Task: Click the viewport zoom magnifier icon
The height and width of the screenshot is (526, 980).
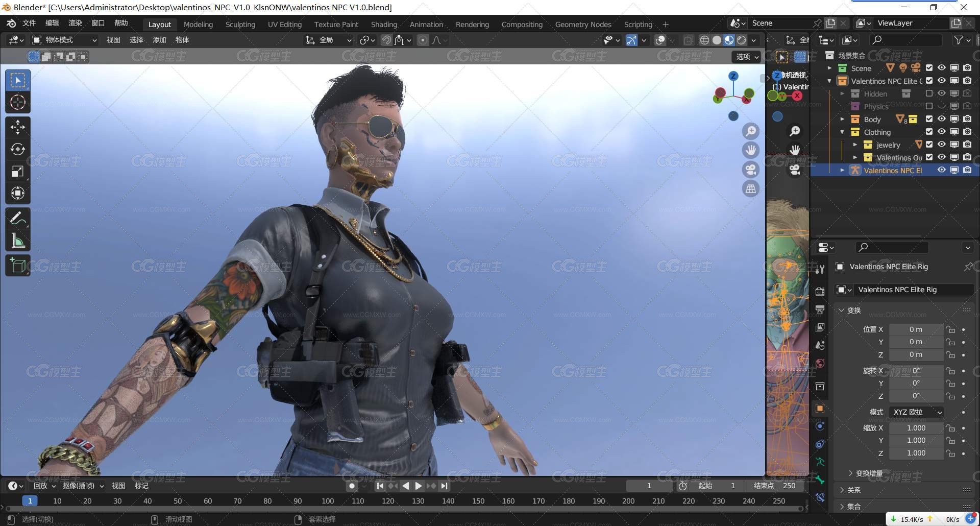Action: click(x=751, y=131)
